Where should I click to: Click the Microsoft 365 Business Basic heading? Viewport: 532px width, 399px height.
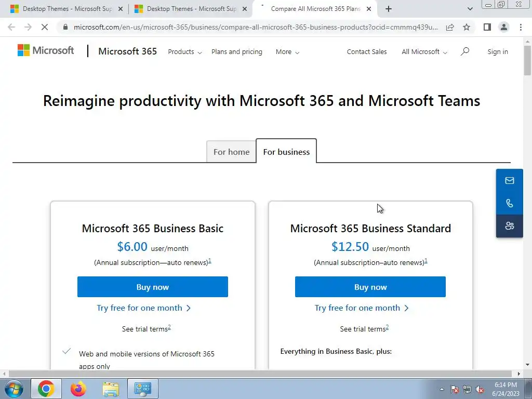[153, 229]
